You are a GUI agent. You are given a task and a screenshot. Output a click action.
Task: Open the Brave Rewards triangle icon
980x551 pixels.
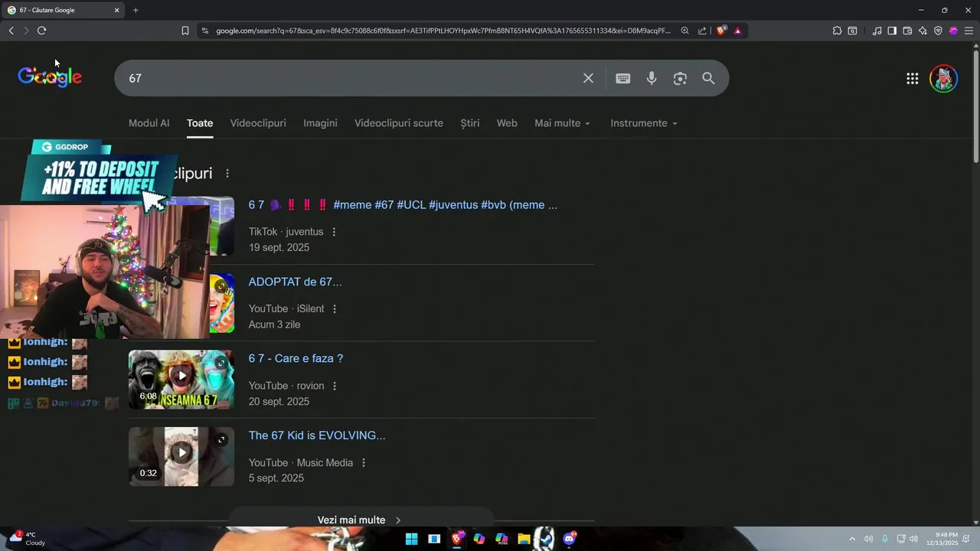737,31
